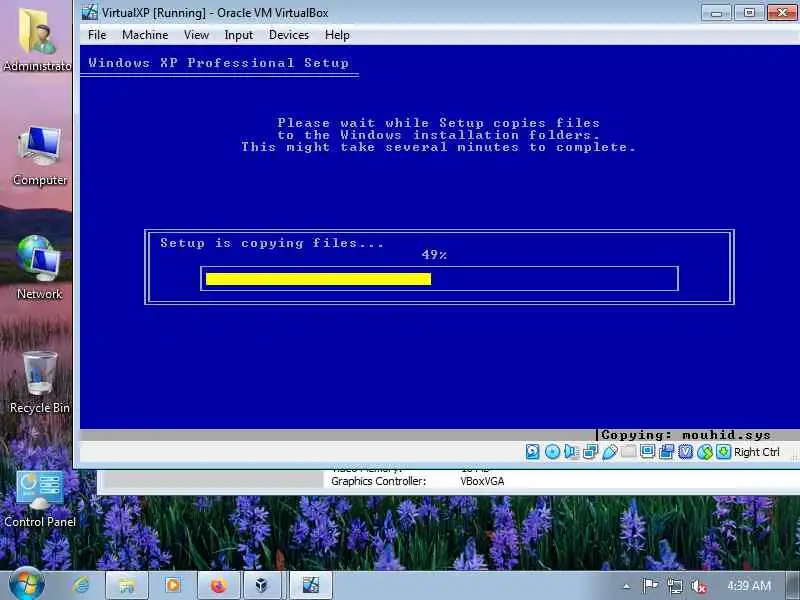
Task: Select the Control Panel desktop icon
Action: tap(40, 499)
